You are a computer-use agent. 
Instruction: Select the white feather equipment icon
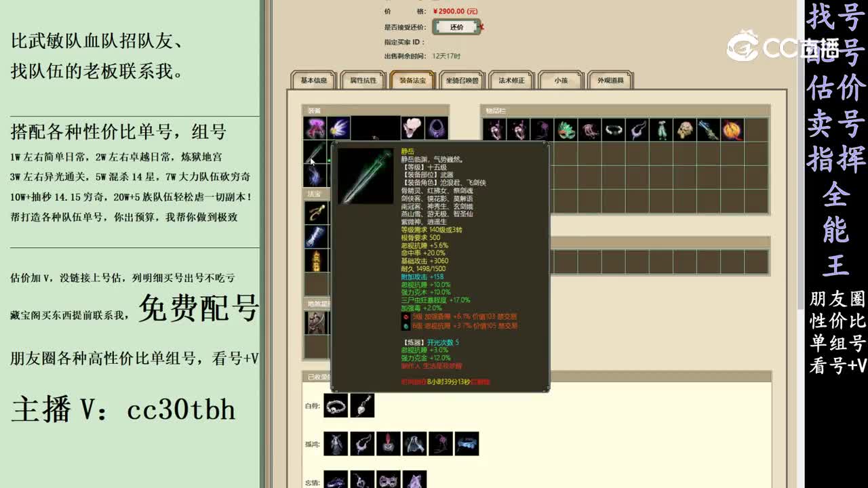click(338, 128)
